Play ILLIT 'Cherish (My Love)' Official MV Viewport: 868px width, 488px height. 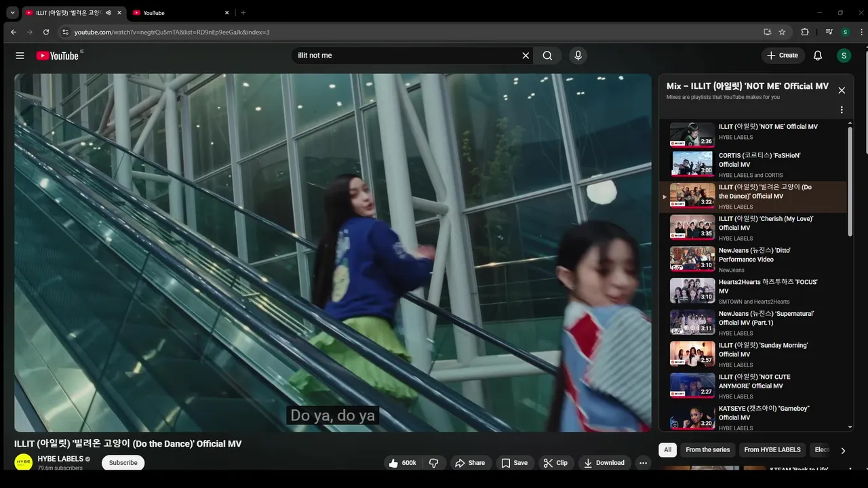[x=753, y=228]
